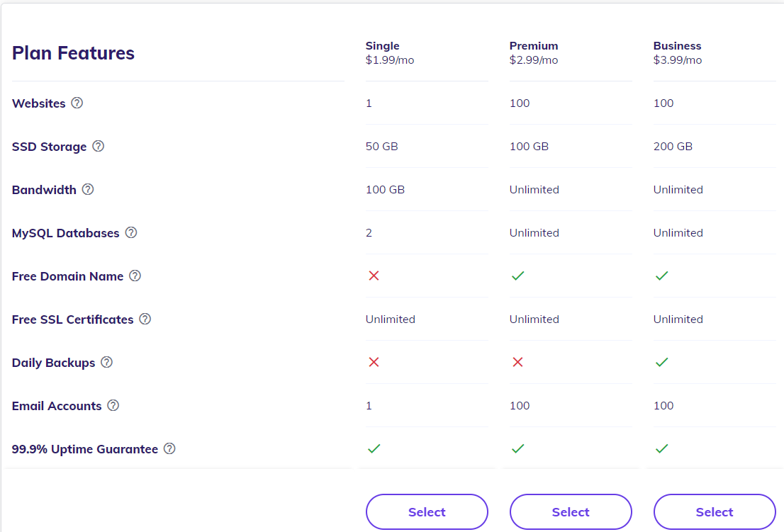Show info for Free Domain Name
The width and height of the screenshot is (784, 532).
[x=135, y=276]
